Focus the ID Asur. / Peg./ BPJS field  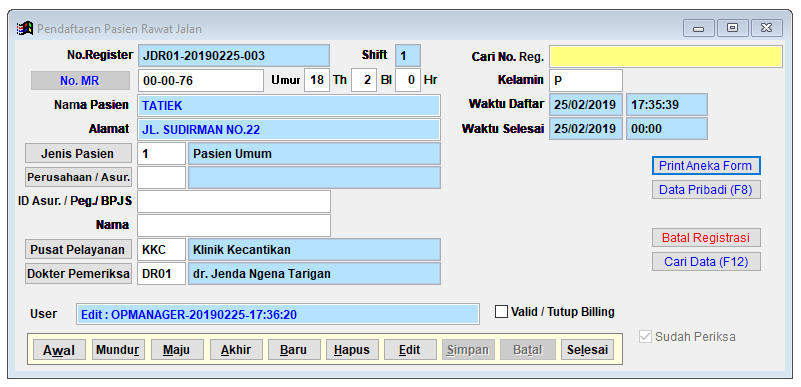pos(234,202)
